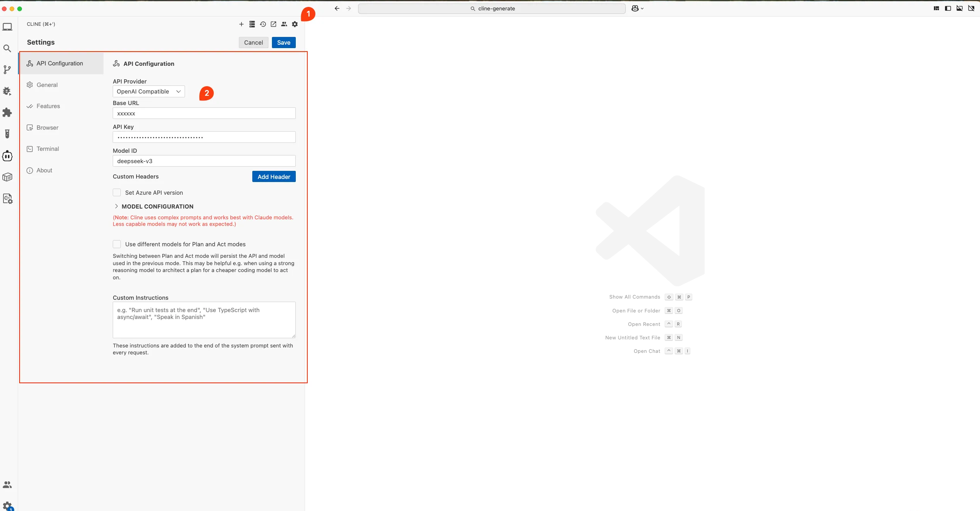980x511 pixels.
Task: Open Cline account icon
Action: click(x=284, y=24)
